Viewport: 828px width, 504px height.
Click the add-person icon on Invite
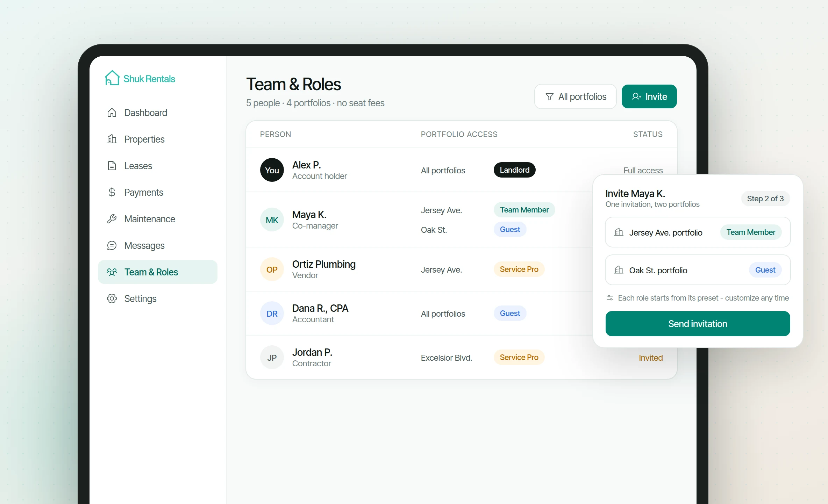point(636,96)
